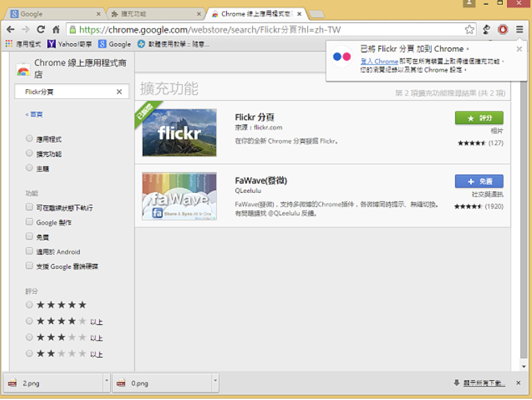This screenshot has width=532, height=400.
Task: Select the second category radio button (extensions)
Action: pyautogui.click(x=29, y=153)
